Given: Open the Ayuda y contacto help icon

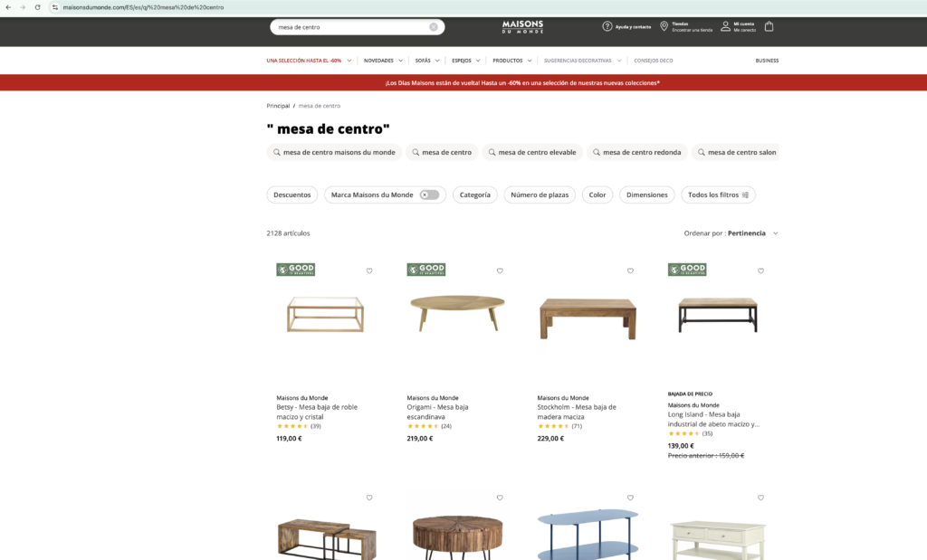Looking at the screenshot, I should pos(607,26).
